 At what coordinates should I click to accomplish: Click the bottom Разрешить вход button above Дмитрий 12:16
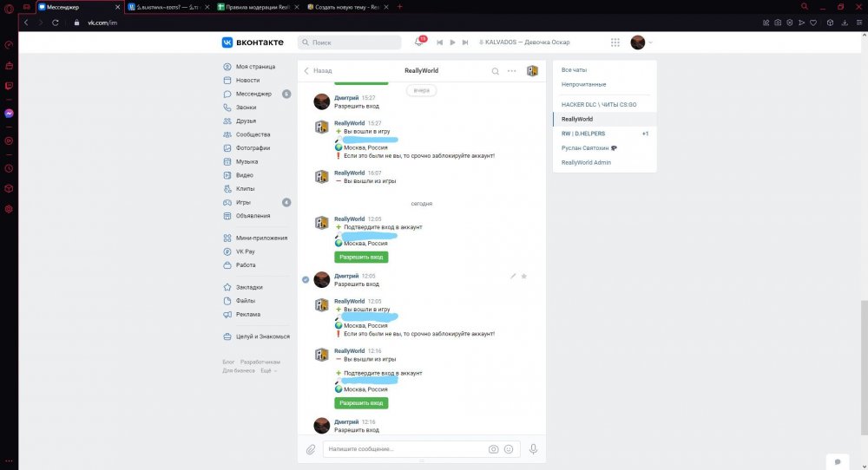(x=361, y=403)
